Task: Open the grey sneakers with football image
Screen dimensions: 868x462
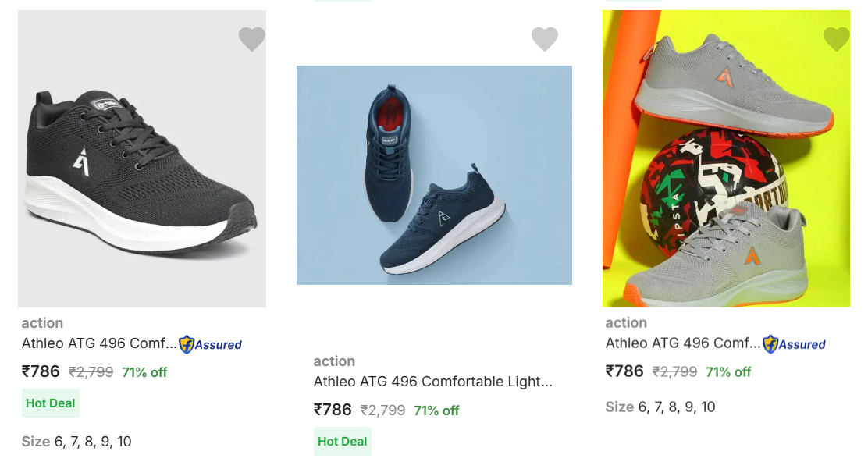Action: pos(726,158)
